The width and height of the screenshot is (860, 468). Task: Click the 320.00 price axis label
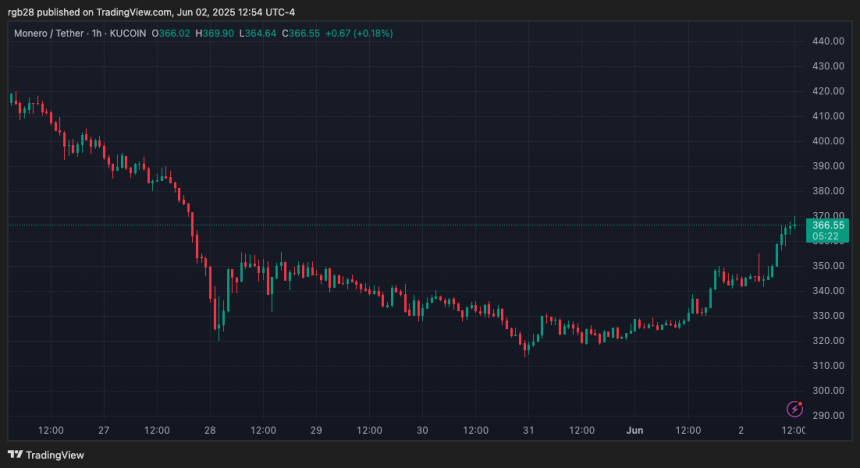828,341
